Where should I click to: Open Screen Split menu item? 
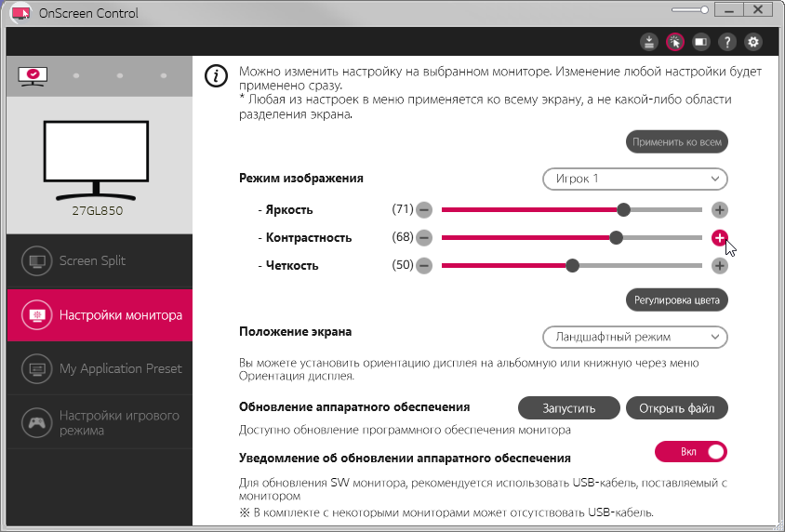tap(100, 260)
